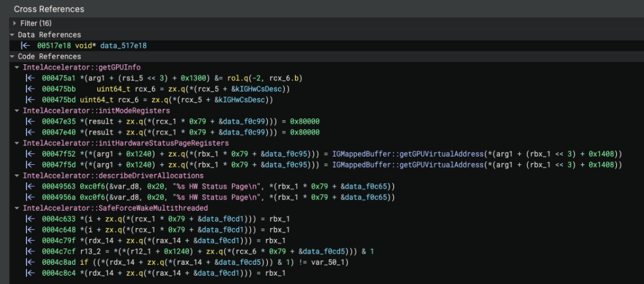
Task: Click reference arrow icon beside 00047f52
Action: [29, 154]
